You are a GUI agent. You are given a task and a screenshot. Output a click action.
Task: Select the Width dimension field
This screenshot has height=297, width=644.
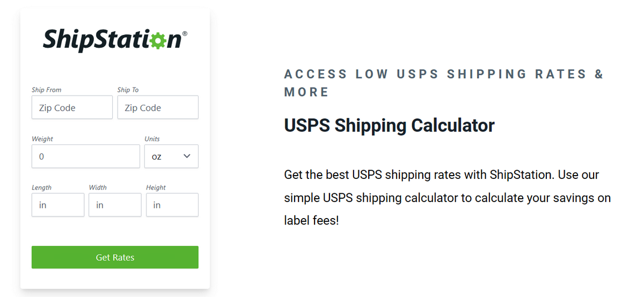pyautogui.click(x=115, y=205)
